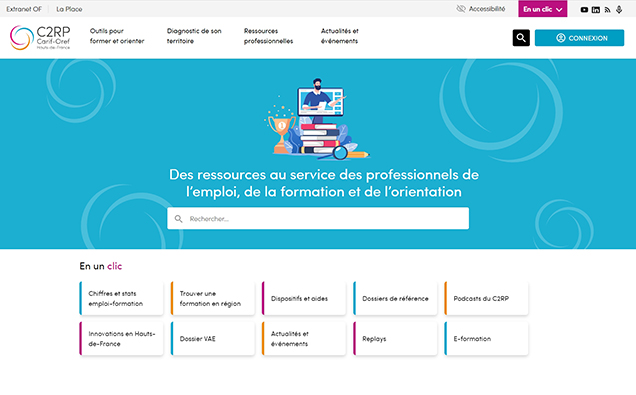
Task: Follow the 'Extranet OF' link
Action: pyautogui.click(x=24, y=9)
